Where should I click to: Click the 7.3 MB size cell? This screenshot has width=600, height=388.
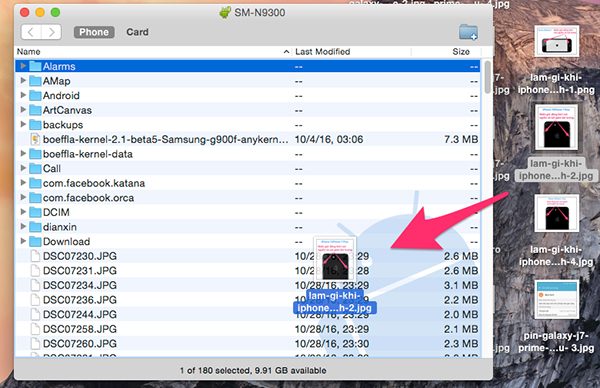[461, 139]
